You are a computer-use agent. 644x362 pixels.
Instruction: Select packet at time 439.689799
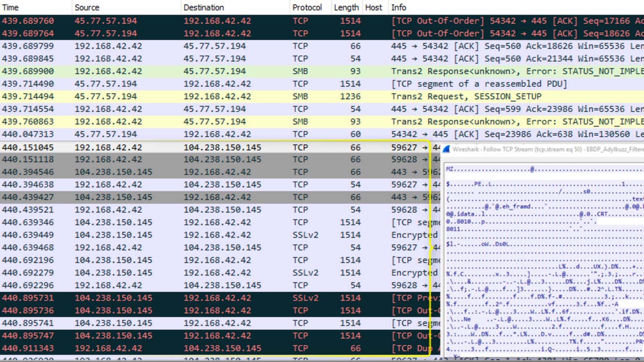(322, 46)
